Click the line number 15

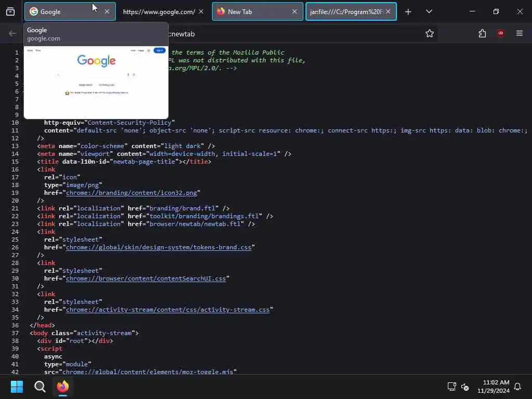(x=15, y=162)
